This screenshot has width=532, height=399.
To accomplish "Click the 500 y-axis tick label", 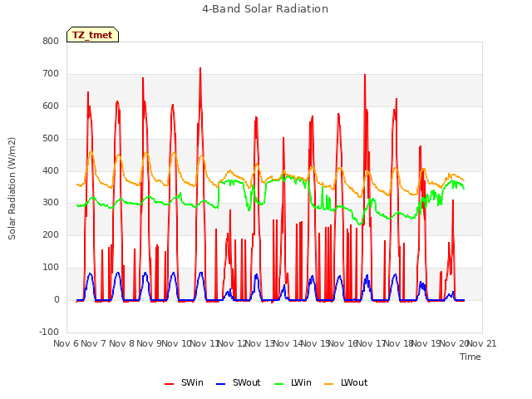I will (x=51, y=139).
